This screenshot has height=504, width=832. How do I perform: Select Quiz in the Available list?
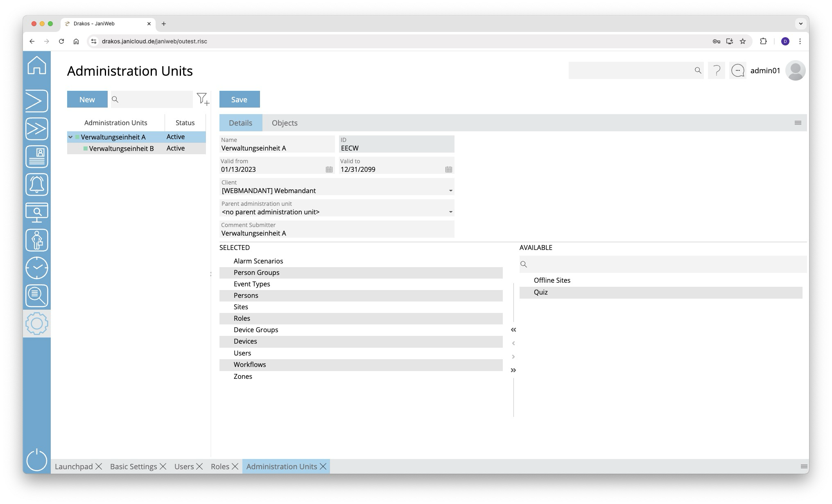(541, 292)
